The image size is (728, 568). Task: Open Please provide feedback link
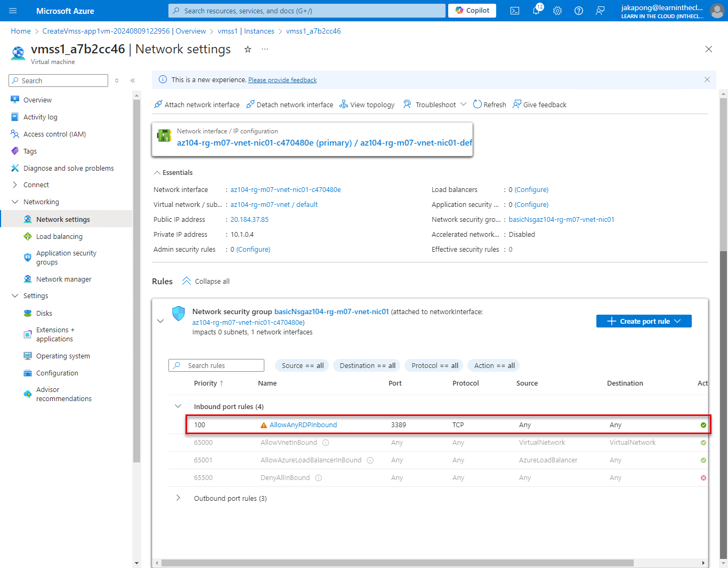[282, 80]
